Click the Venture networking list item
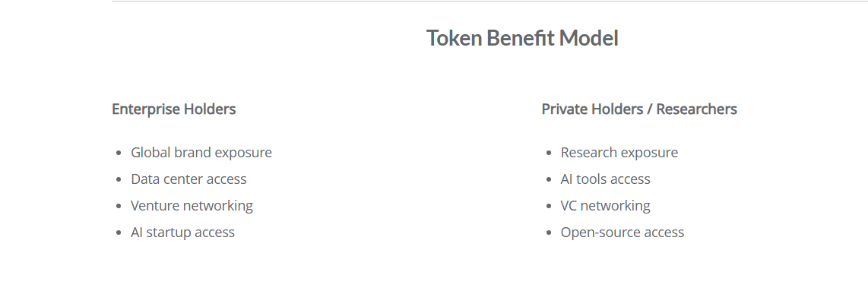Screen dimensions: 868x288 tap(192, 205)
